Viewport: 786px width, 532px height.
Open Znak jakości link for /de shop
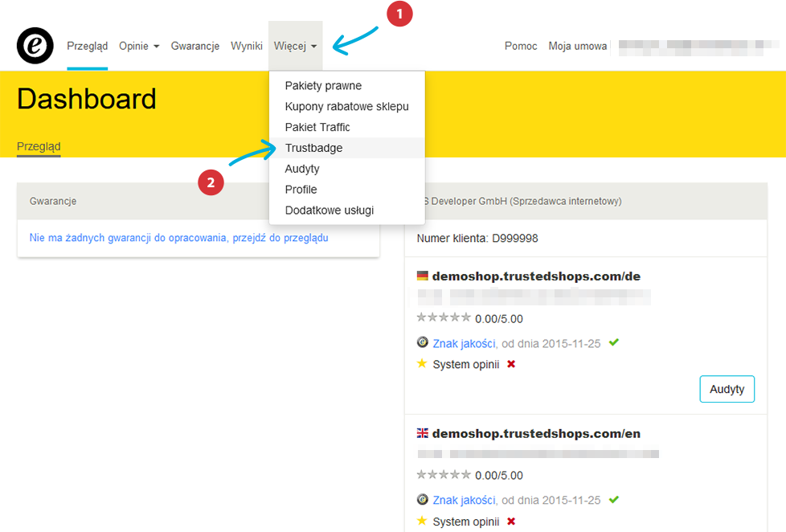coord(465,343)
